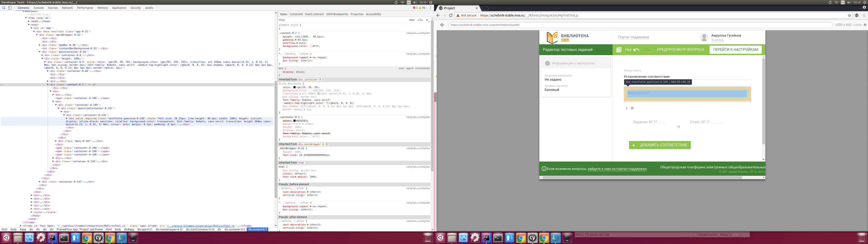The width and height of the screenshot is (868, 244).
Task: Click the sigma formula icon
Action: coord(626,108)
